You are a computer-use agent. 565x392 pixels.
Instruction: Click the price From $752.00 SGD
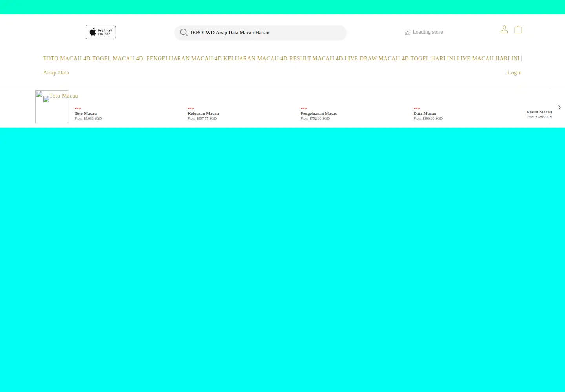315,118
